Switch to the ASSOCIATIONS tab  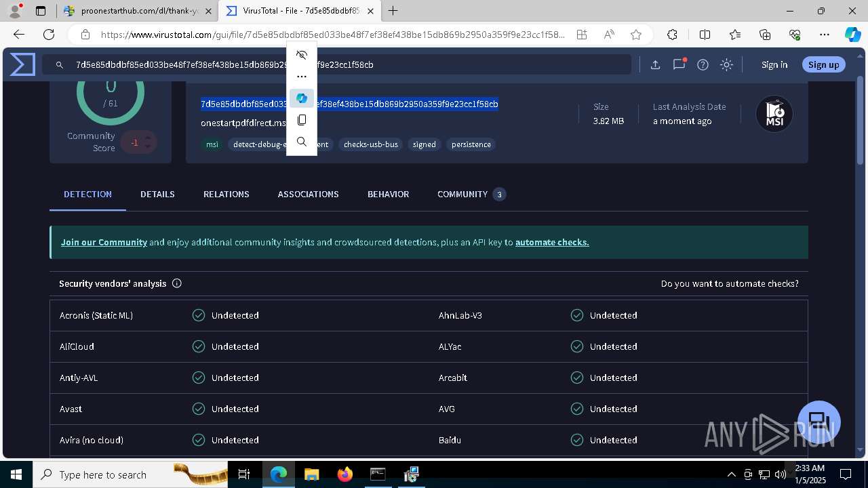309,195
